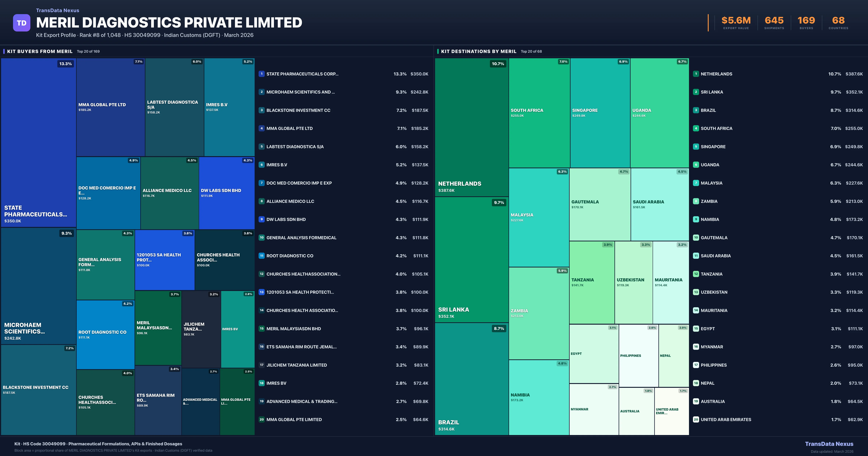Image resolution: width=868 pixels, height=456 pixels.
Task: Click rank 20 badge next to United Arab Emirates
Action: point(696,420)
